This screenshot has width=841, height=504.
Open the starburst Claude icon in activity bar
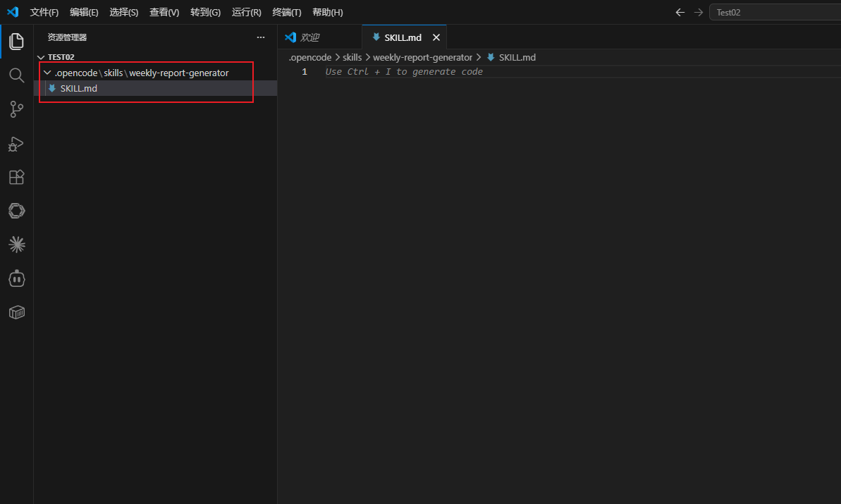[x=17, y=245]
